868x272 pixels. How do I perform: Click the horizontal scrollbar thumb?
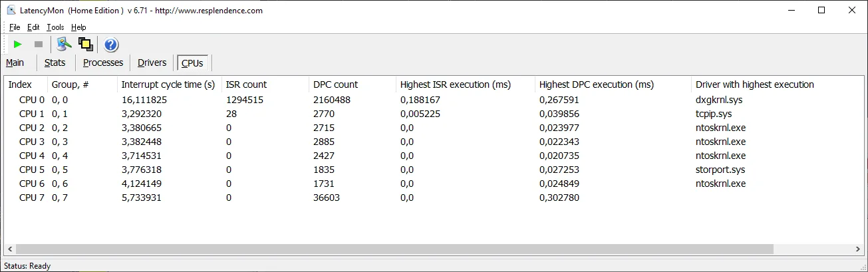point(395,249)
